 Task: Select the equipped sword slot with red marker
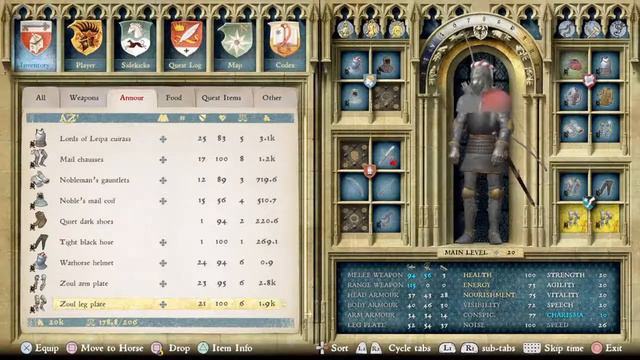tap(386, 155)
